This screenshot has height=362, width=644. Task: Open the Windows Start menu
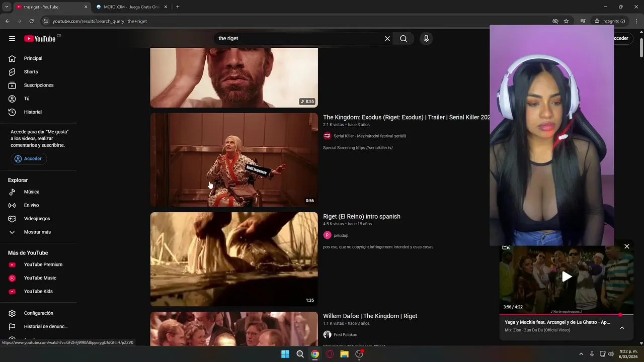pyautogui.click(x=285, y=354)
